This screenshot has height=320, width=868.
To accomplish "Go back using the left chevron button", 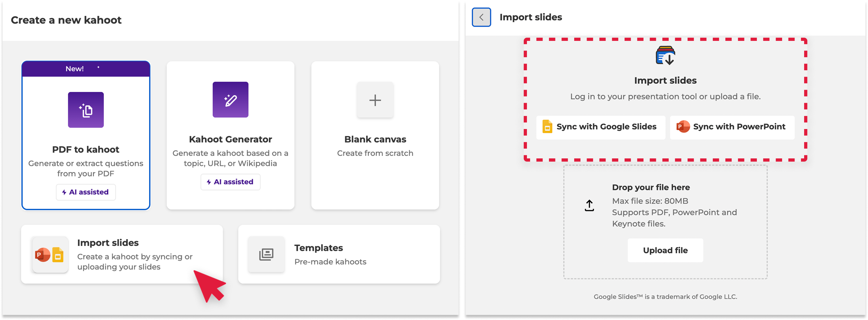I will click(x=481, y=17).
